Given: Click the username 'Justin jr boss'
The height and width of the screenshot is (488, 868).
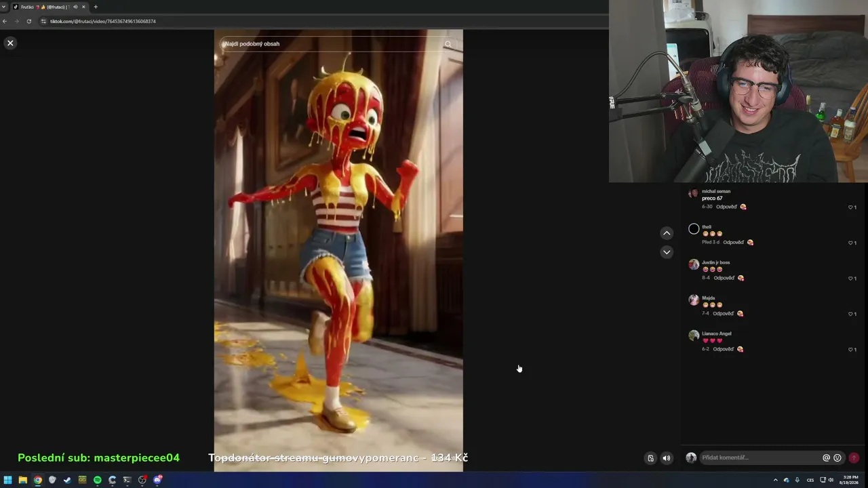Looking at the screenshot, I should coord(716,262).
